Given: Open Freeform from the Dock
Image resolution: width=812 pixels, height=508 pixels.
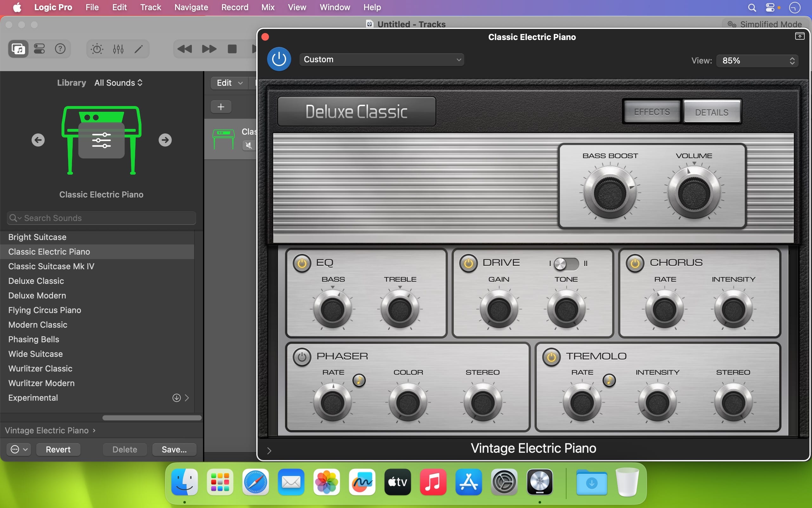Looking at the screenshot, I should pos(362,482).
